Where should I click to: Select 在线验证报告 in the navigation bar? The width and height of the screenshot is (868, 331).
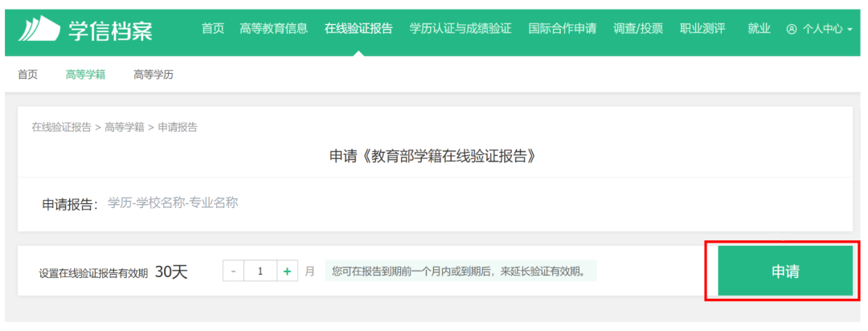[358, 28]
